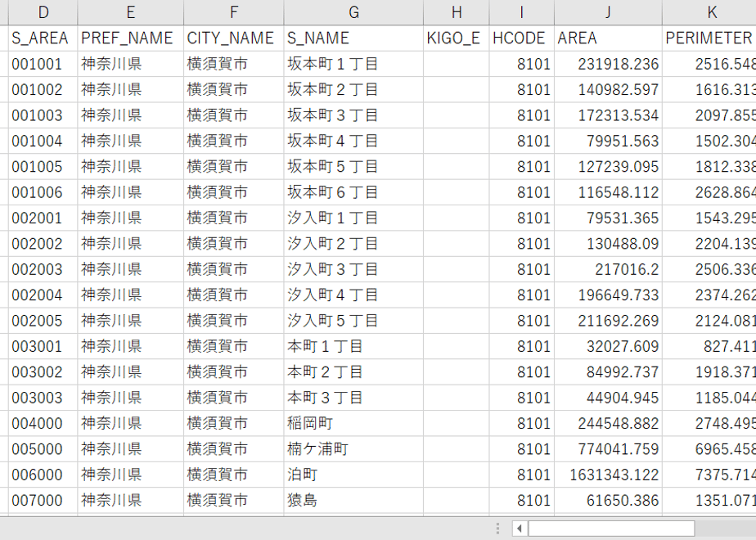756x540 pixels.
Task: Click cell with S_AREA 001003
Action: point(43,115)
